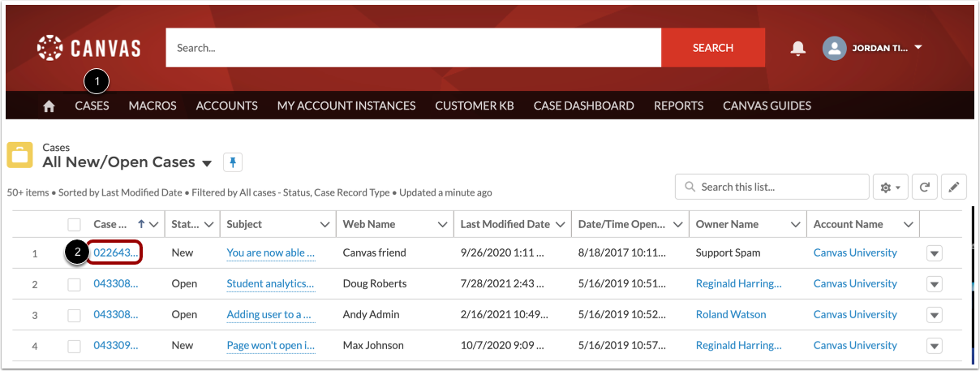The width and height of the screenshot is (980, 371).
Task: Open subject 'Page won't open'
Action: click(271, 345)
